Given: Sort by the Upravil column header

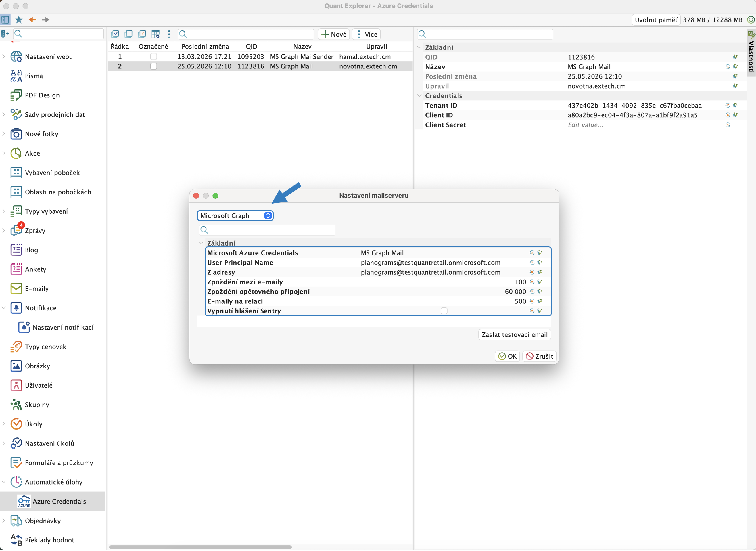Looking at the screenshot, I should coord(376,46).
